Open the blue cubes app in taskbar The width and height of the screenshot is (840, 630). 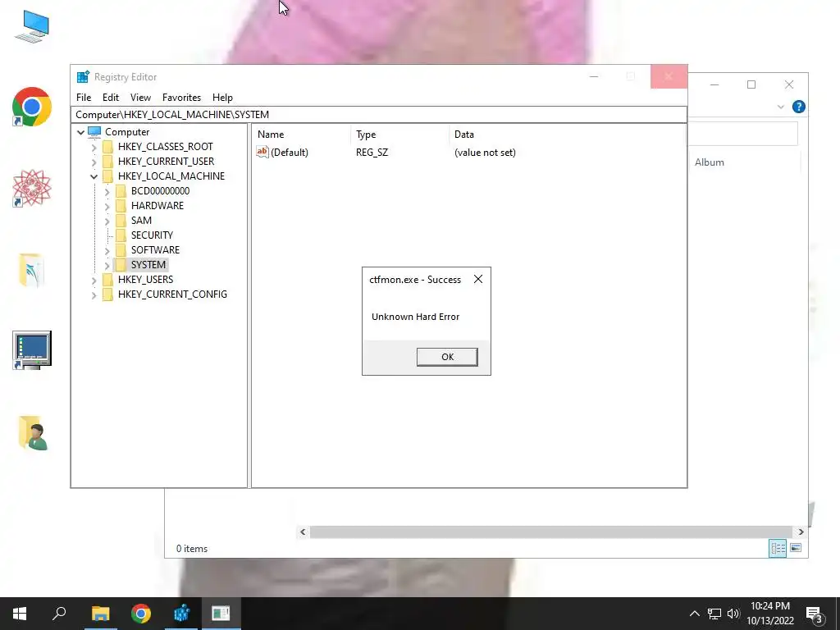181,614
